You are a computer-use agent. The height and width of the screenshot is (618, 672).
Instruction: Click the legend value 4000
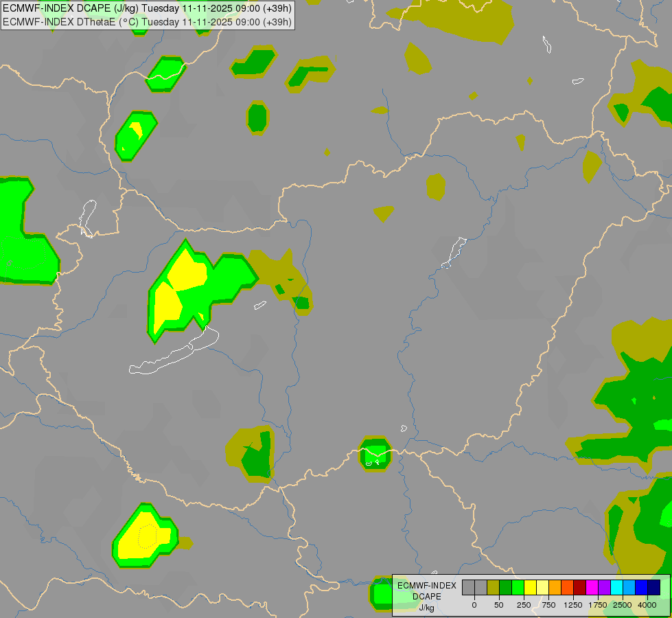pyautogui.click(x=647, y=605)
